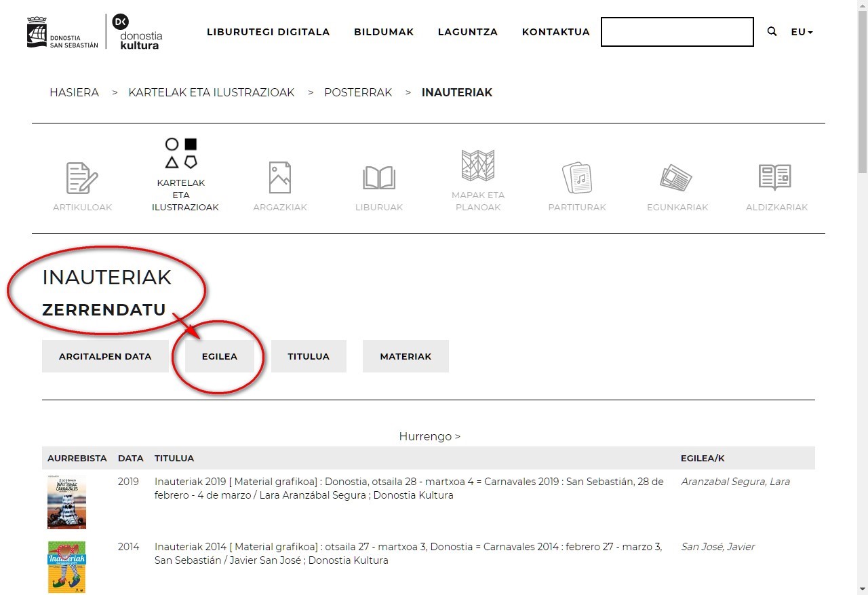868x595 pixels.
Task: Open the Liburuak book icon
Action: 378,178
